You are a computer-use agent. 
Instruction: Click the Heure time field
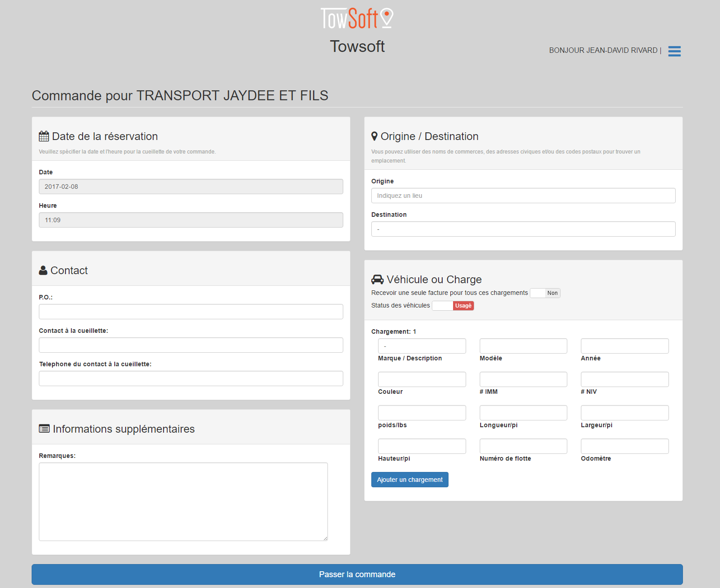click(191, 220)
